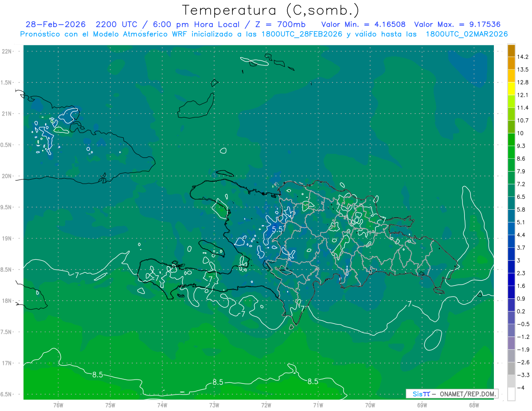Click the "73W" longitude axis label
532x411 pixels.
pyautogui.click(x=214, y=405)
